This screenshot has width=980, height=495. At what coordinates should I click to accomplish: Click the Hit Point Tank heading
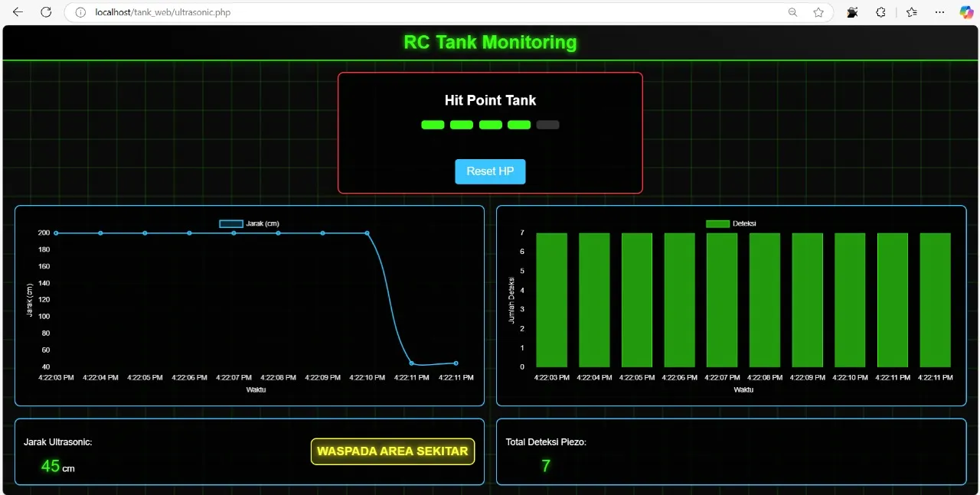[x=490, y=100]
